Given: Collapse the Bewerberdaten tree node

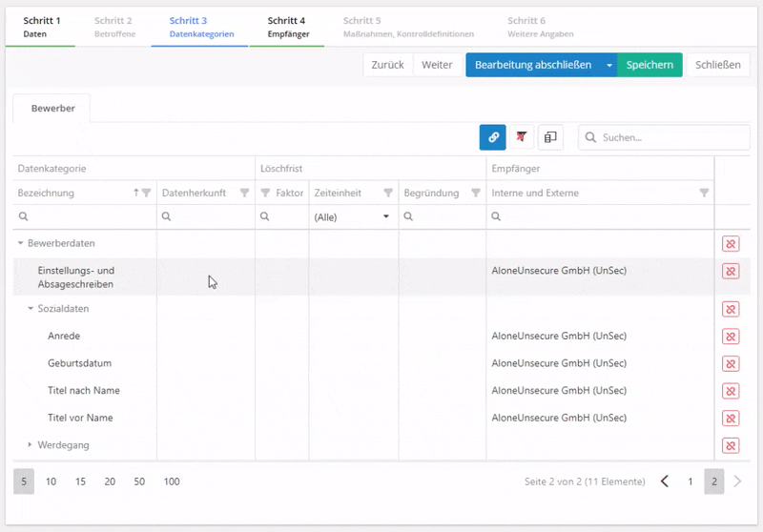Looking at the screenshot, I should pos(20,244).
